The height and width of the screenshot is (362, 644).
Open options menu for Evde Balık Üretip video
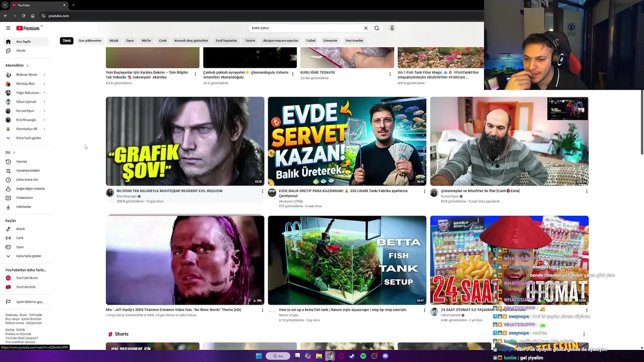[424, 191]
